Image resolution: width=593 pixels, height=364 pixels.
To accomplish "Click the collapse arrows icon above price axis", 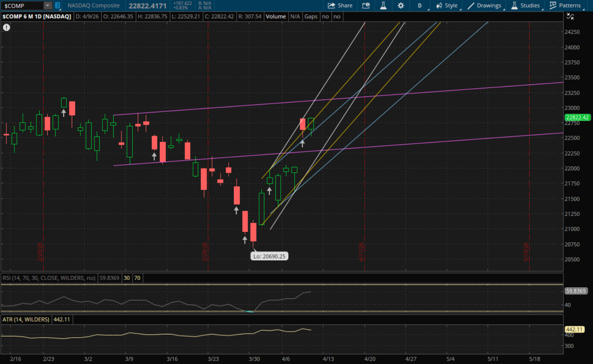I will (x=570, y=16).
